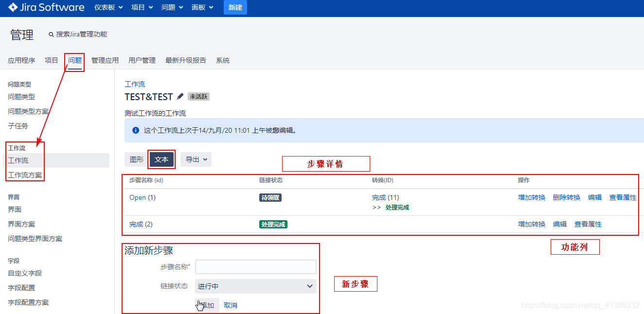Open 子任务 in the sidebar
644x314 pixels.
[x=18, y=126]
